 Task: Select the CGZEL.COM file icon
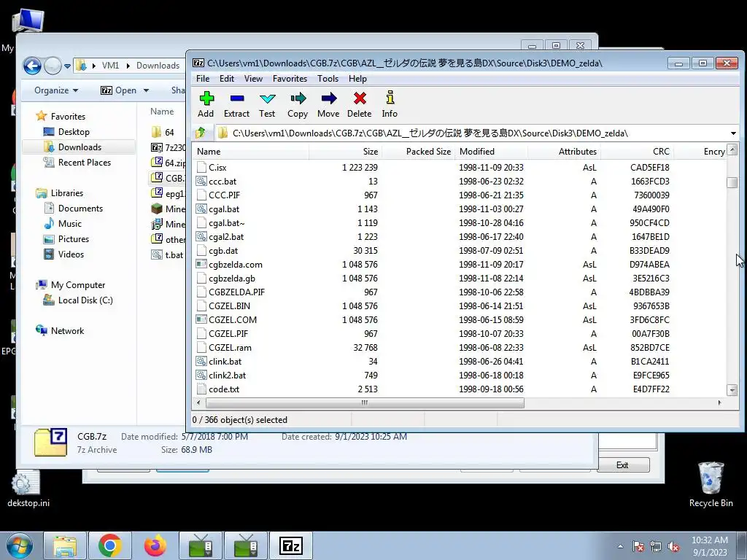pyautogui.click(x=201, y=319)
